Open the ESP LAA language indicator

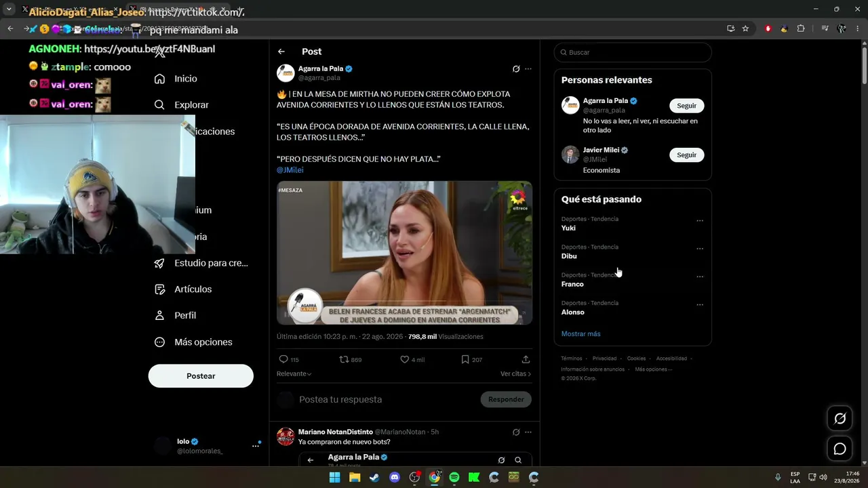795,477
